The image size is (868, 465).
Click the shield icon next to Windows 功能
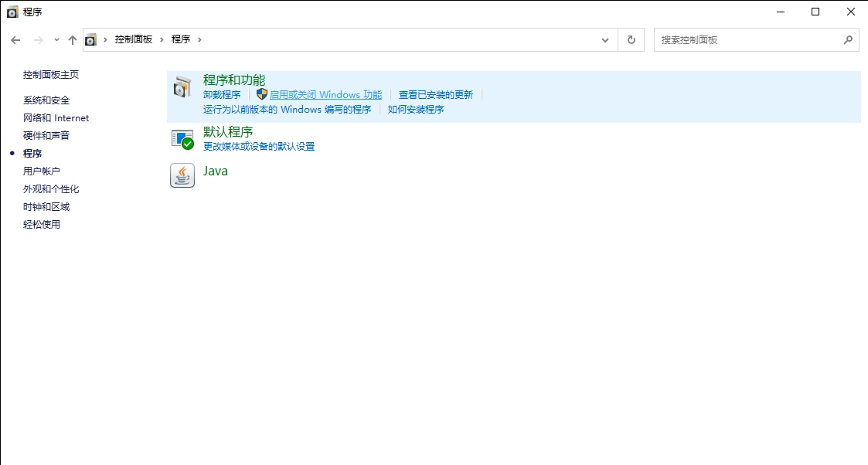pyautogui.click(x=263, y=94)
